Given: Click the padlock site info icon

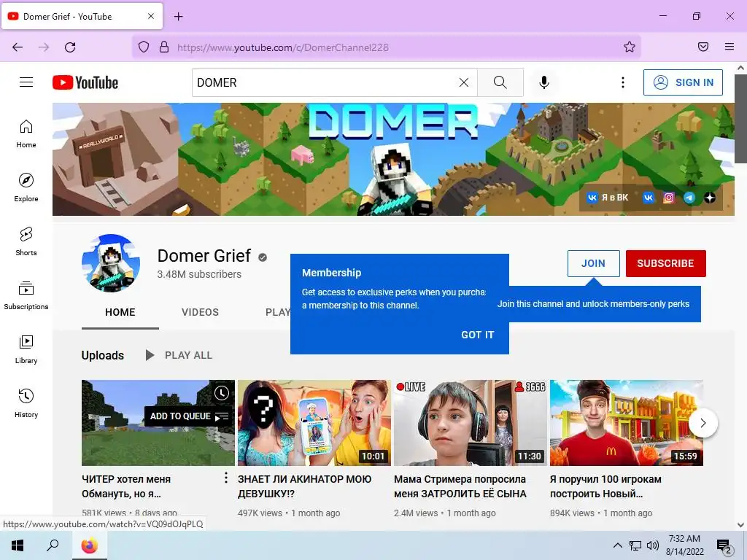Looking at the screenshot, I should (164, 47).
